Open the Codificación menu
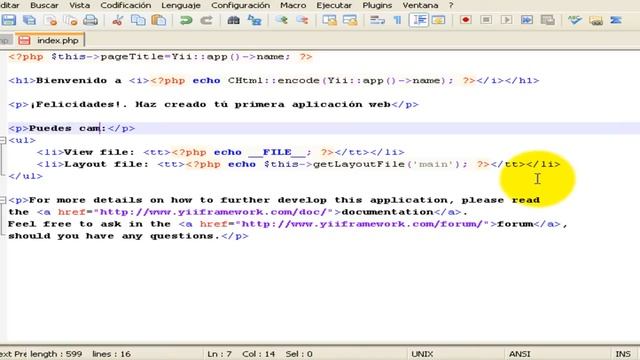 click(126, 5)
